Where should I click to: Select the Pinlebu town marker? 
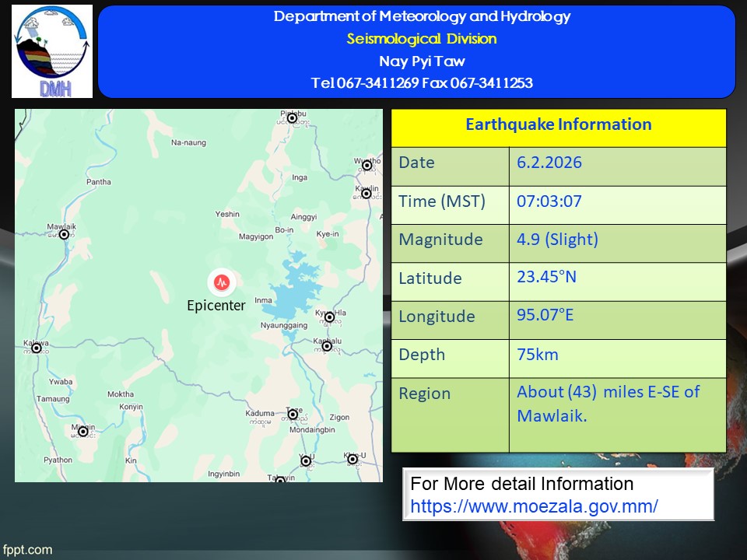[x=292, y=118]
